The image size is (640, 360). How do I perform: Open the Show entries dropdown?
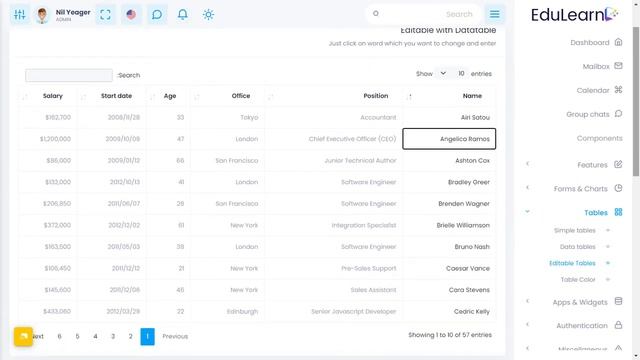[x=451, y=73]
